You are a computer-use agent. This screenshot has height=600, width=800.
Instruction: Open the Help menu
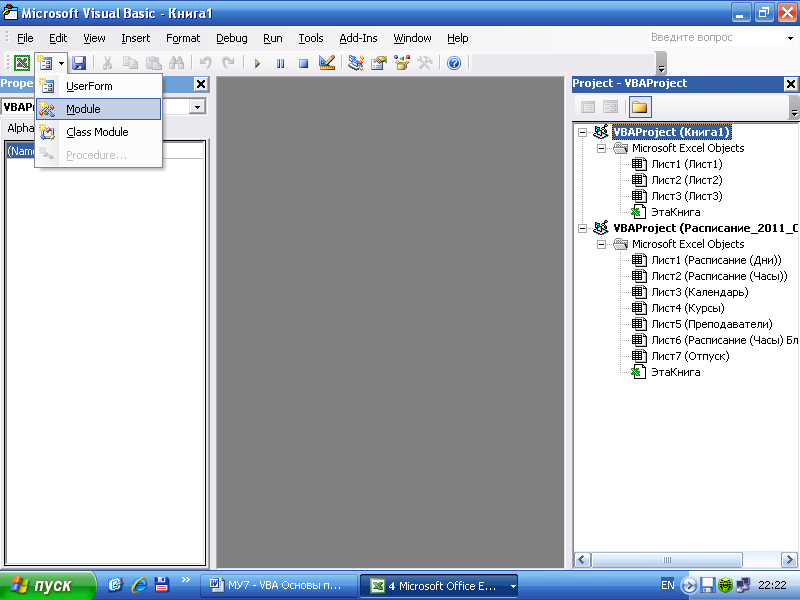point(458,38)
